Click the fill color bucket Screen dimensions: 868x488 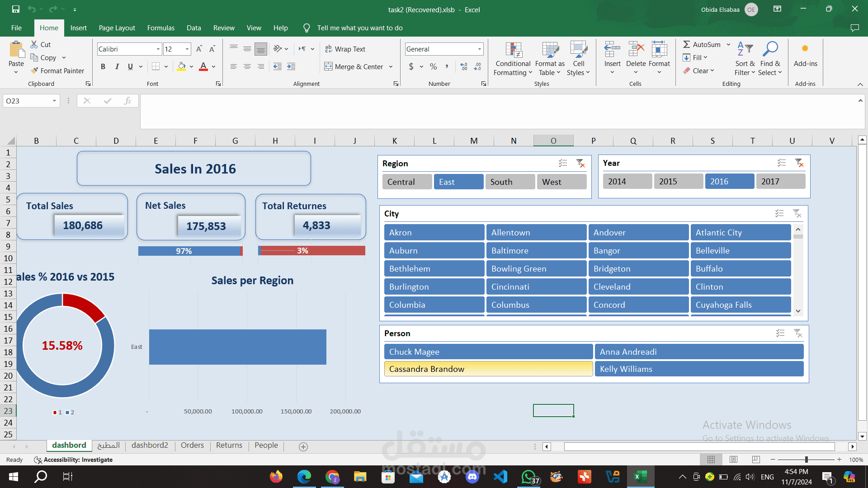[181, 66]
